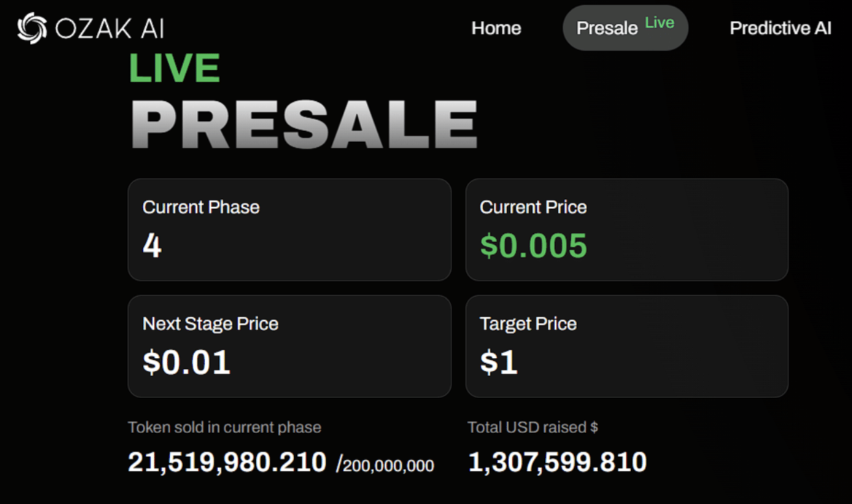Click the Target Price card
852x504 pixels.
(627, 346)
